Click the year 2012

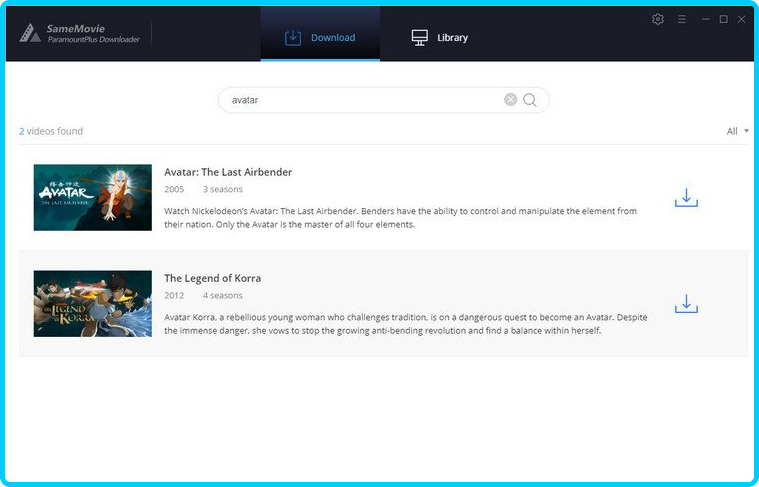pyautogui.click(x=174, y=295)
